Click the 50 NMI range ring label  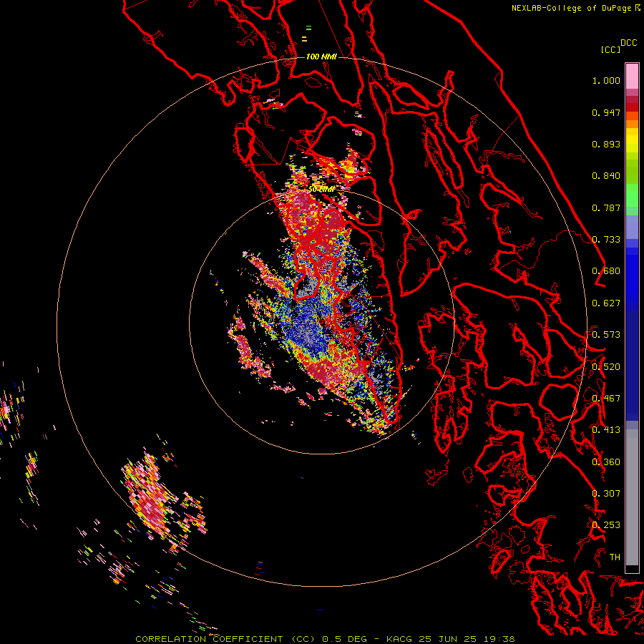pos(321,189)
